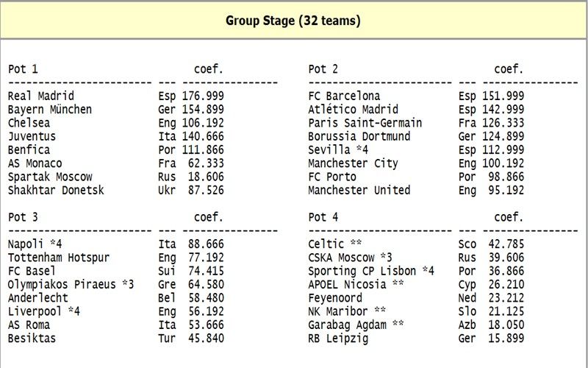Click the Group Stage (32 teams) header
The width and height of the screenshot is (588, 368).
[293, 21]
